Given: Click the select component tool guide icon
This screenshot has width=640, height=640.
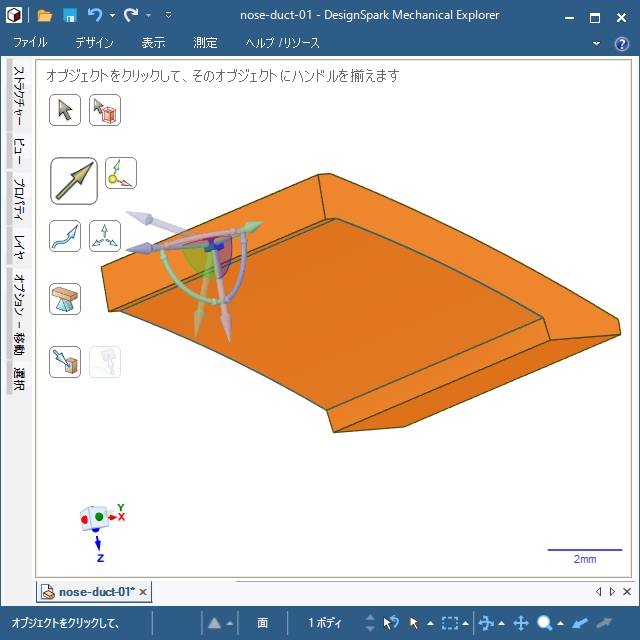Looking at the screenshot, I should coord(105,110).
